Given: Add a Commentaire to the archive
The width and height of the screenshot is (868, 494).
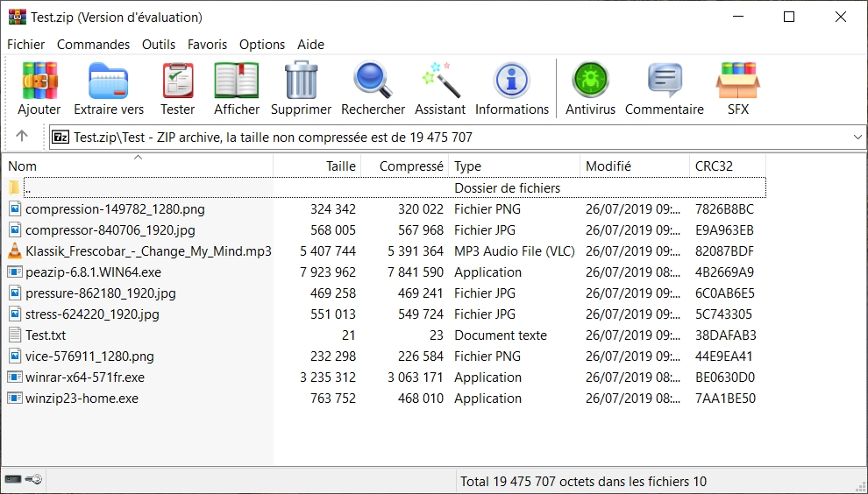Looking at the screenshot, I should coord(665,81).
